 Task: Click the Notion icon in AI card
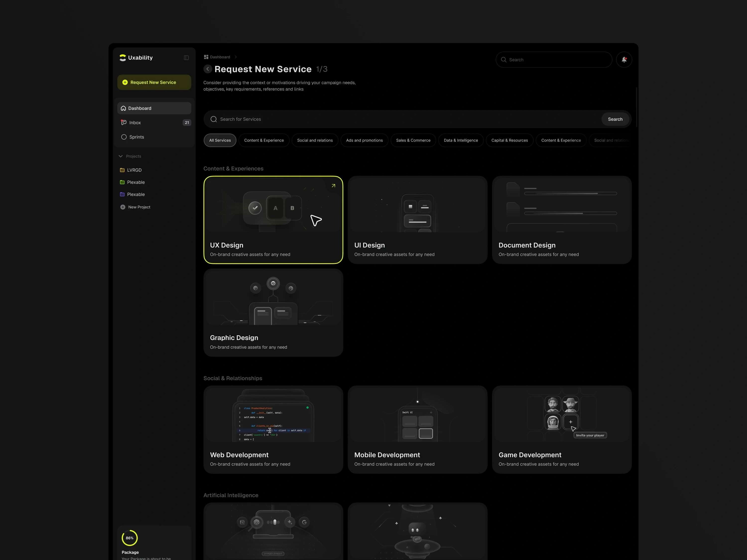pos(242,522)
